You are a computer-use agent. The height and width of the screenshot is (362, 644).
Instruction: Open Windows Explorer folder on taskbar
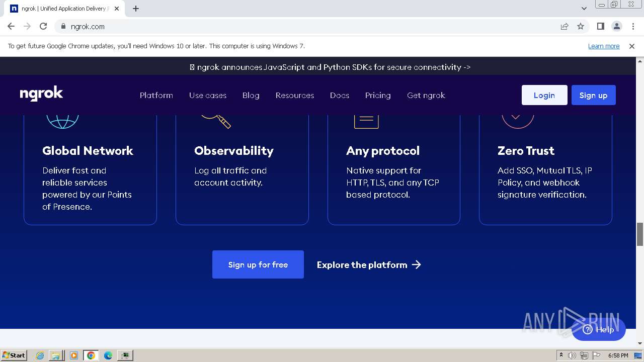pos(56,355)
